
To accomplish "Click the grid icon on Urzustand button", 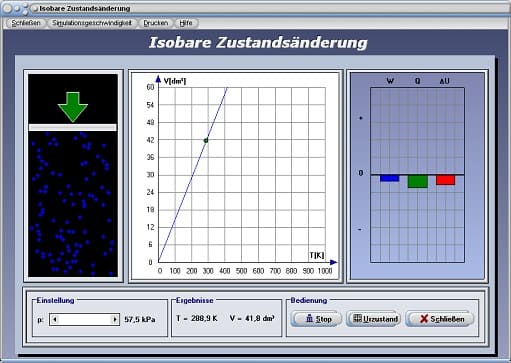I will (357, 318).
